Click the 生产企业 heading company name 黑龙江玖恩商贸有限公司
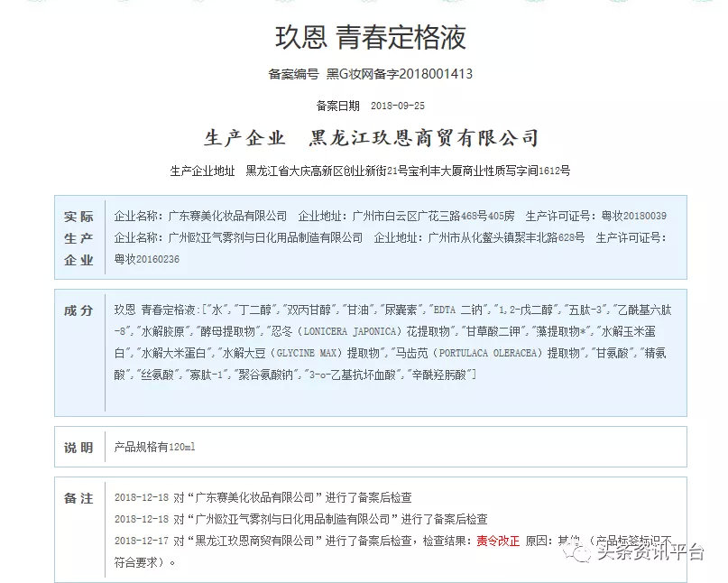The image size is (728, 583). (x=424, y=138)
